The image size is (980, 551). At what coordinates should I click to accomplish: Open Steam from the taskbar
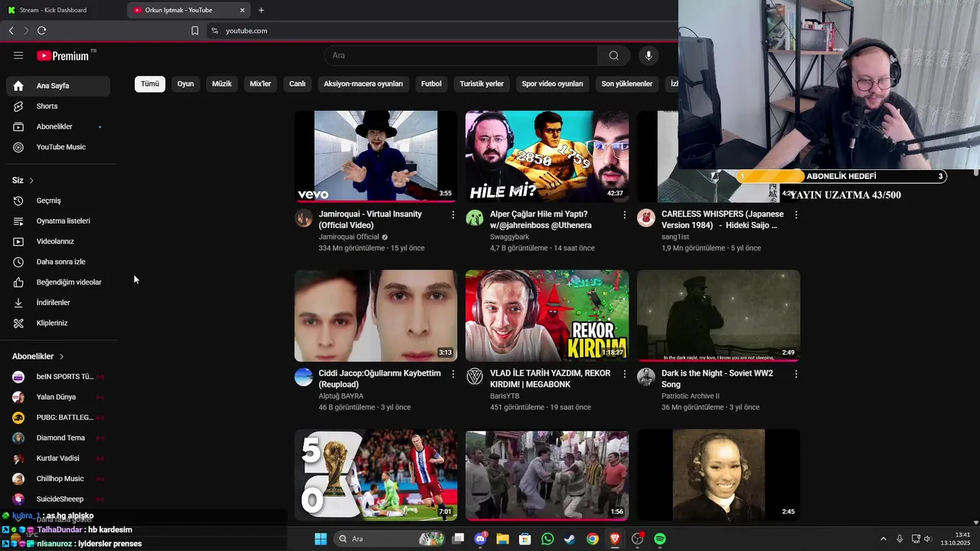click(570, 539)
